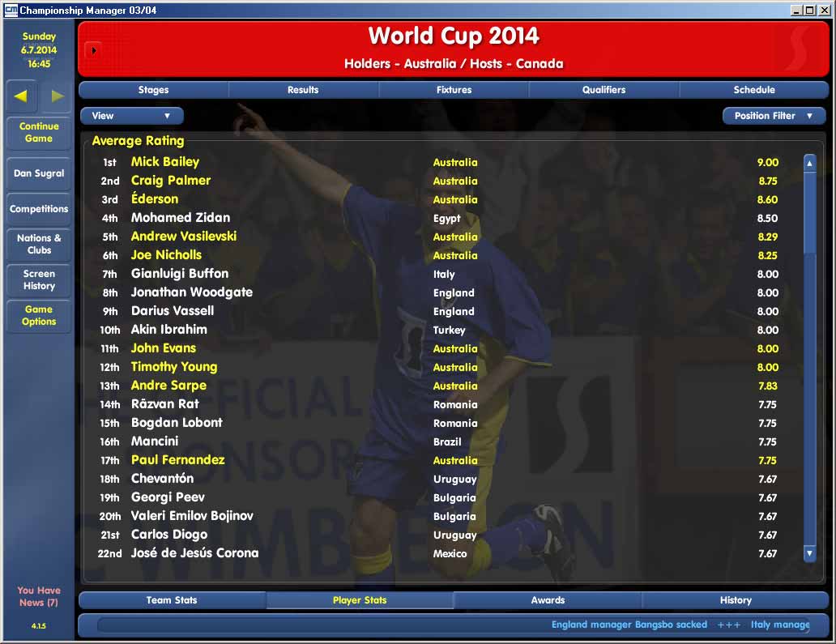Select player Darius Vassell

[x=173, y=311]
